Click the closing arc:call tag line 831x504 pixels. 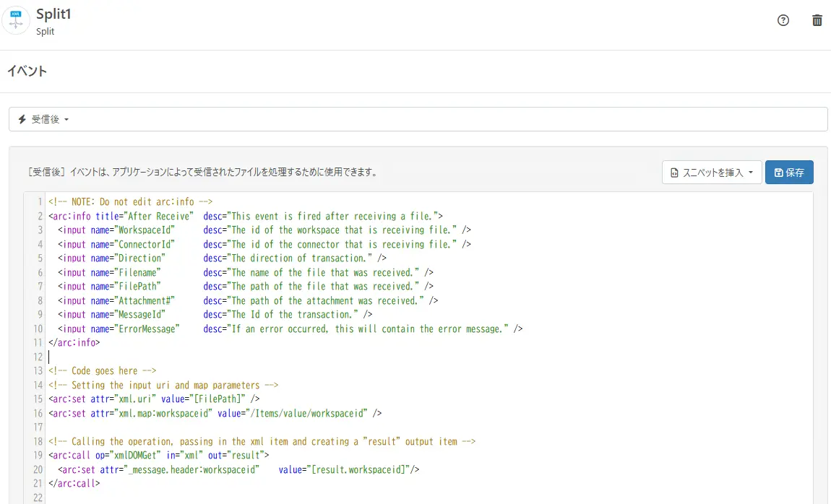tap(74, 484)
